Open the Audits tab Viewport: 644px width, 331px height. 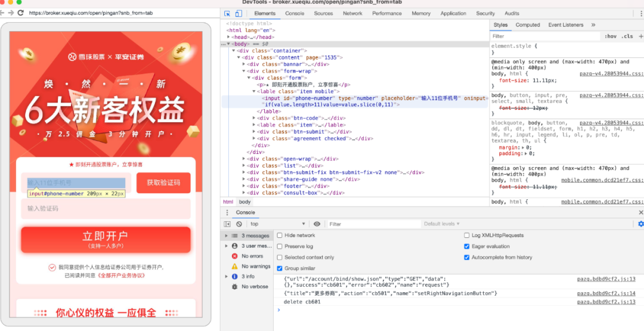512,14
